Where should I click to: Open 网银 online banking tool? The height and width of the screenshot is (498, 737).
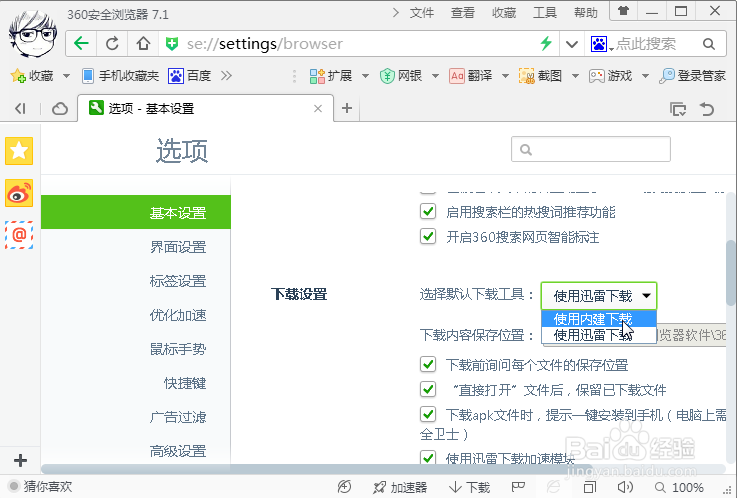click(400, 76)
